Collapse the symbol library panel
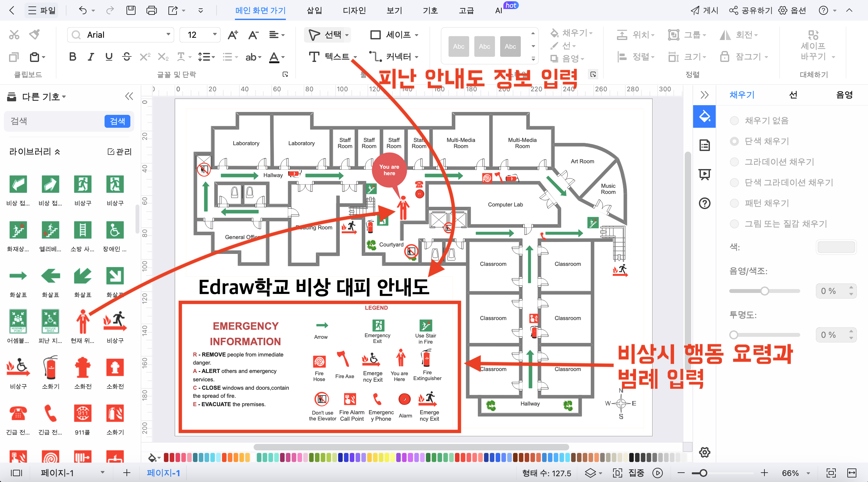868x482 pixels. click(129, 97)
